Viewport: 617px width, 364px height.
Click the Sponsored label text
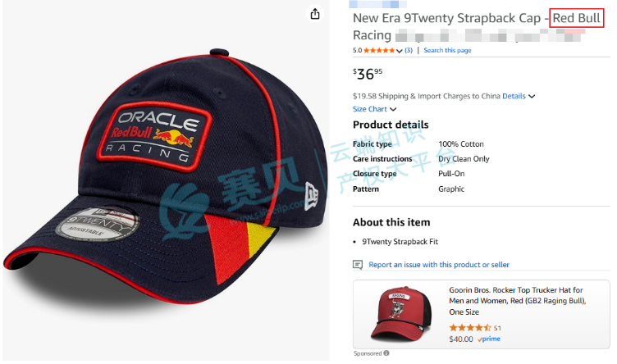pos(367,353)
